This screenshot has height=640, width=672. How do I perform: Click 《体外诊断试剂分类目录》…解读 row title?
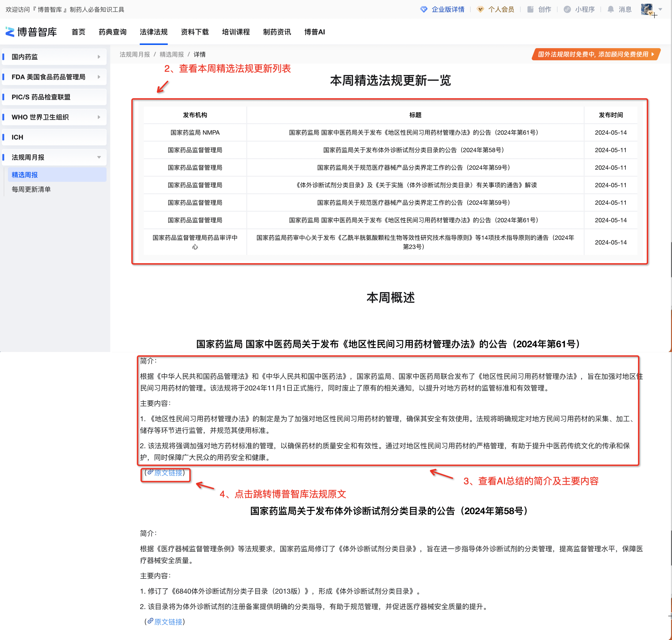coord(415,185)
